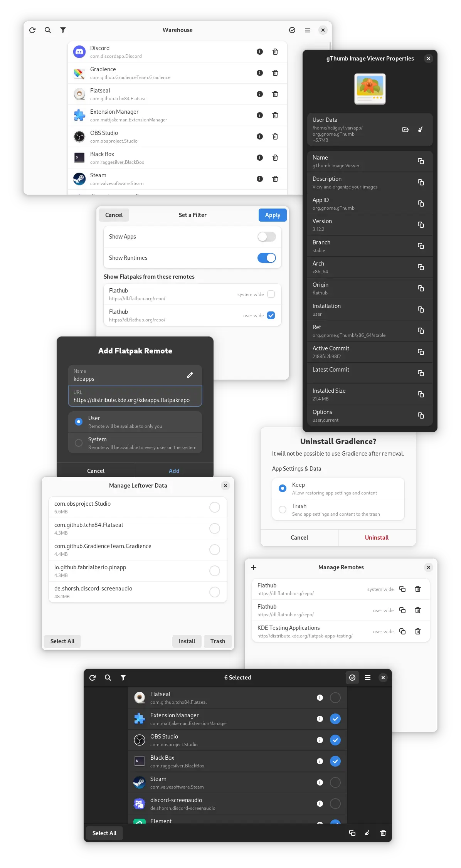
Task: Click the Apply filter button
Action: coord(273,215)
